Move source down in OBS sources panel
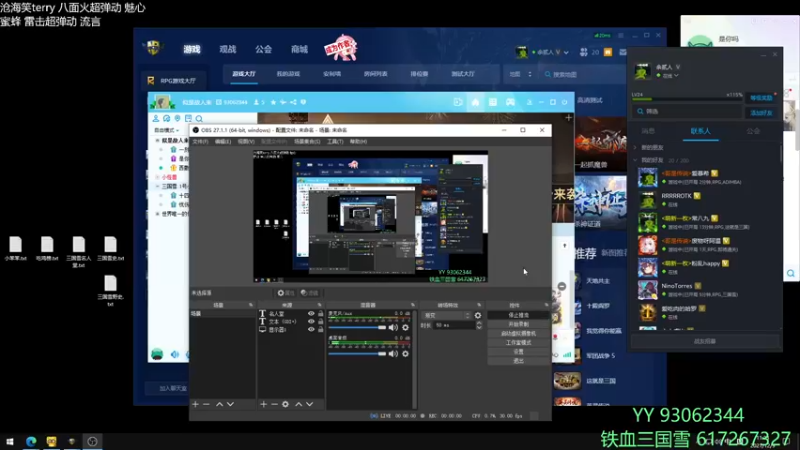Viewport: 800px width, 450px height. pos(310,404)
